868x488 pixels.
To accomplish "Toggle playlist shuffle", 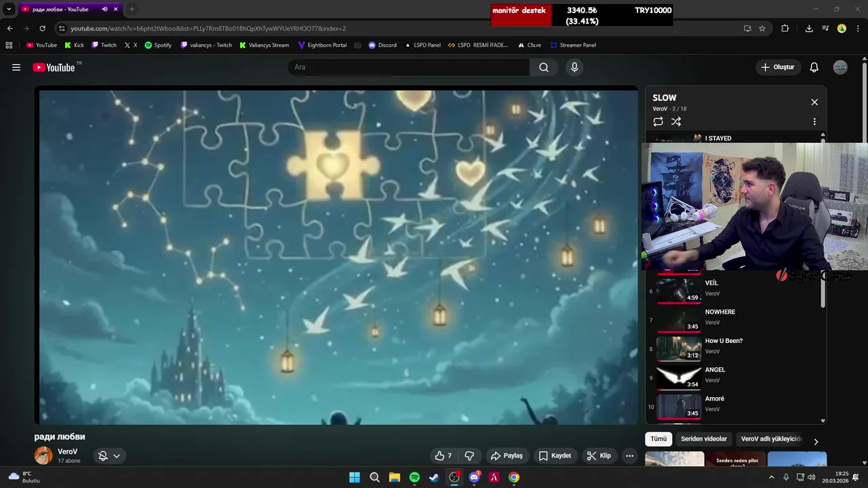I will point(676,122).
